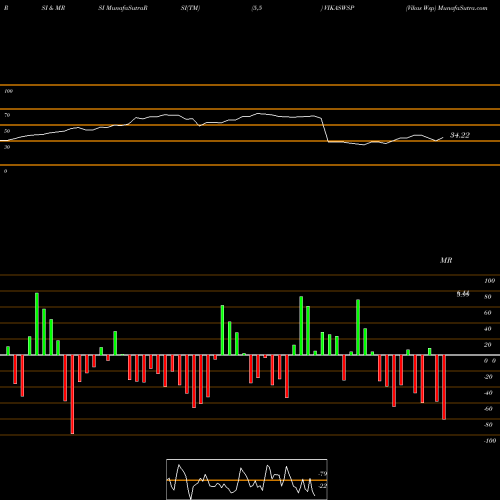Click the -79 label in mini chart

pyautogui.click(x=322, y=474)
